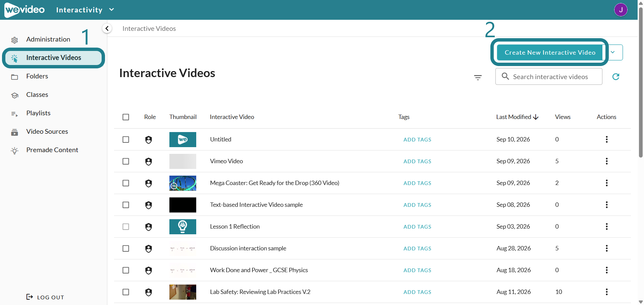644x305 pixels.
Task: Check the Vimeo Video row checkbox
Action: click(126, 161)
